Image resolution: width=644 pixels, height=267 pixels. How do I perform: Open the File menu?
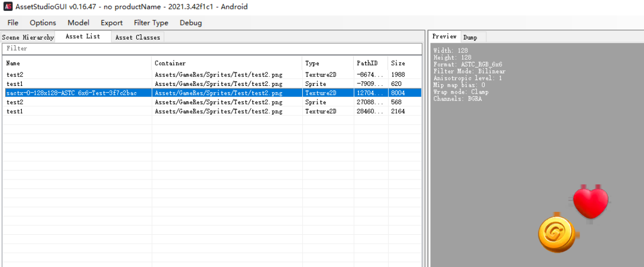13,23
